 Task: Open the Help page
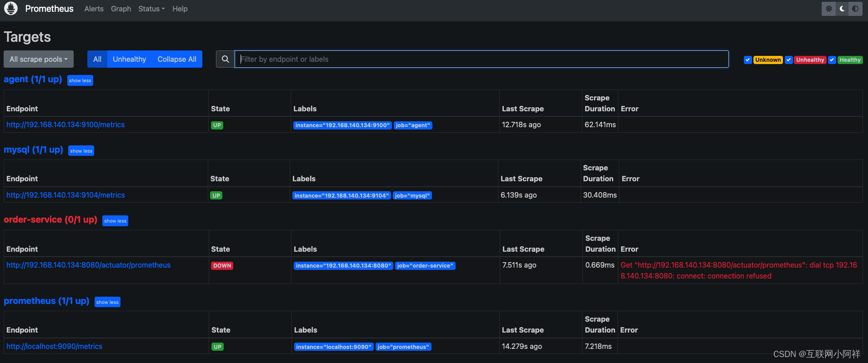point(180,9)
